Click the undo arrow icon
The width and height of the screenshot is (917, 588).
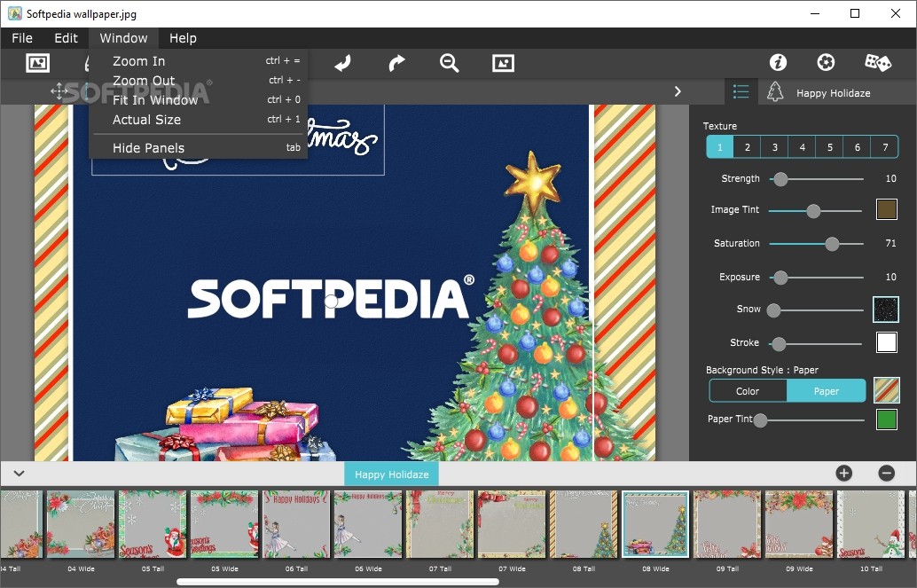click(342, 63)
